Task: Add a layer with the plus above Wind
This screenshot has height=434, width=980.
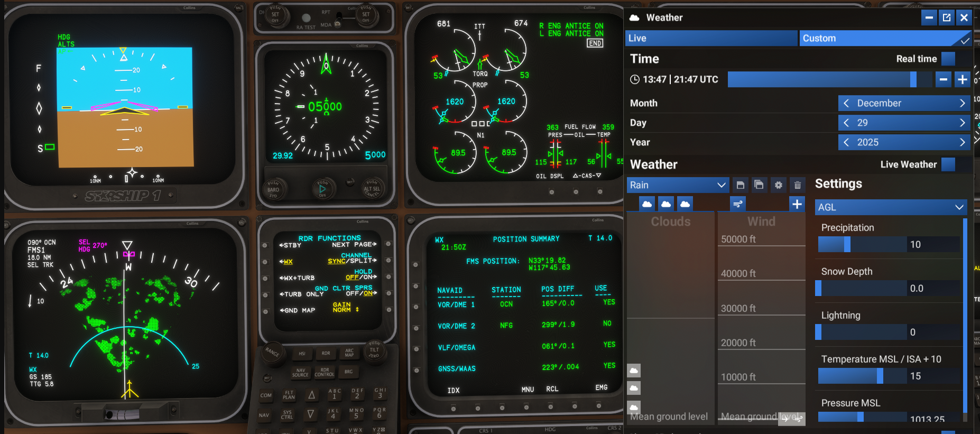Action: coord(797,204)
